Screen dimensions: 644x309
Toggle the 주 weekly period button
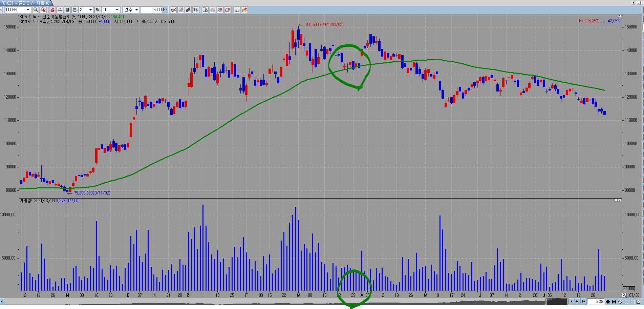click(60, 10)
